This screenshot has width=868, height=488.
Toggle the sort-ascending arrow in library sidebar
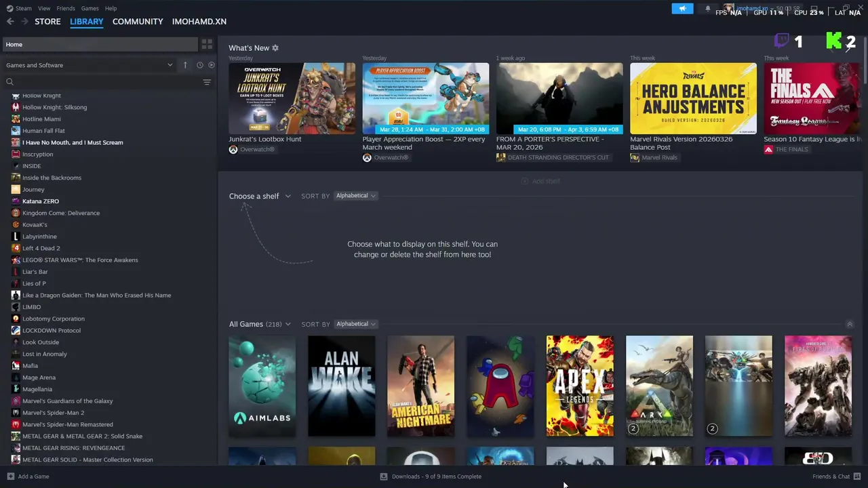(185, 65)
